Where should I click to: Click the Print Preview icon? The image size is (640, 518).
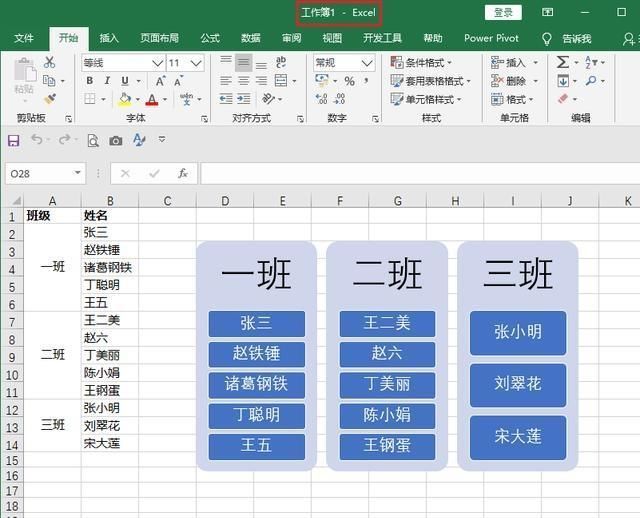click(93, 141)
